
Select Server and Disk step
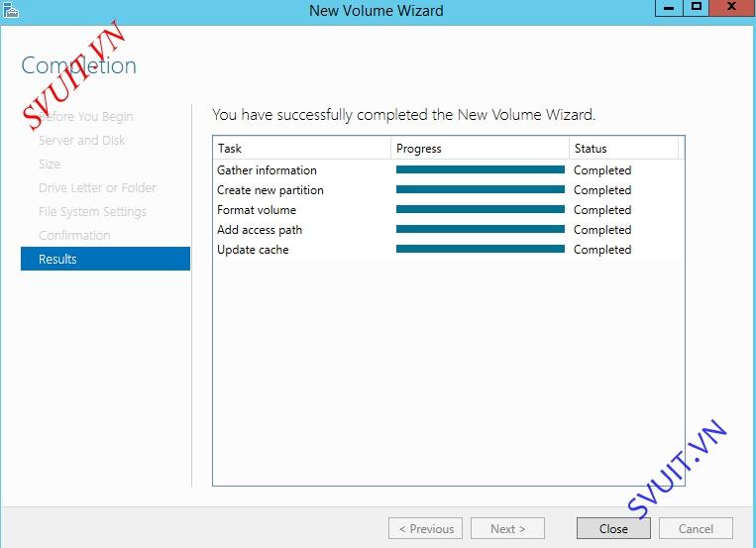point(81,141)
